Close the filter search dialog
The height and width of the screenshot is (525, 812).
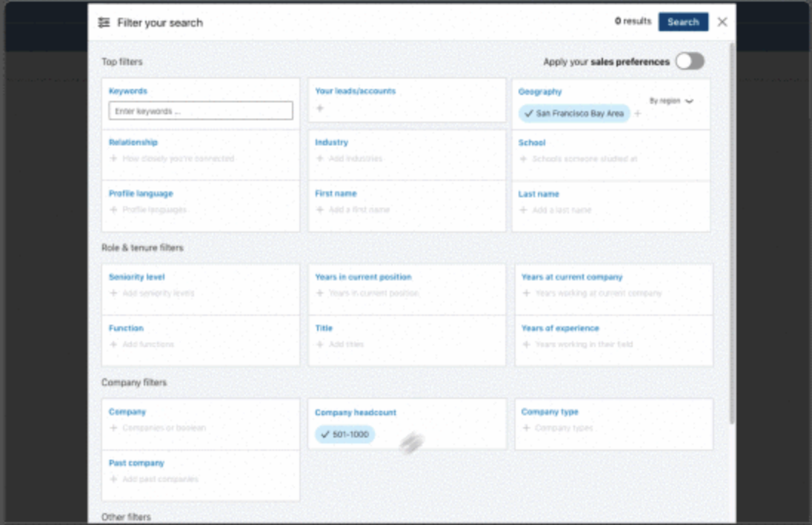pos(722,22)
